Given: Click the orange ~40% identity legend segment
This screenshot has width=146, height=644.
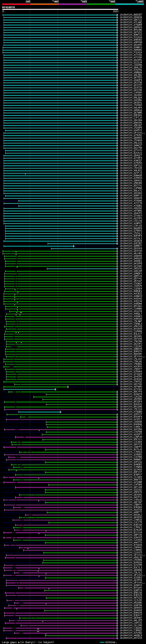Looking at the screenshot, I should [45, 4].
